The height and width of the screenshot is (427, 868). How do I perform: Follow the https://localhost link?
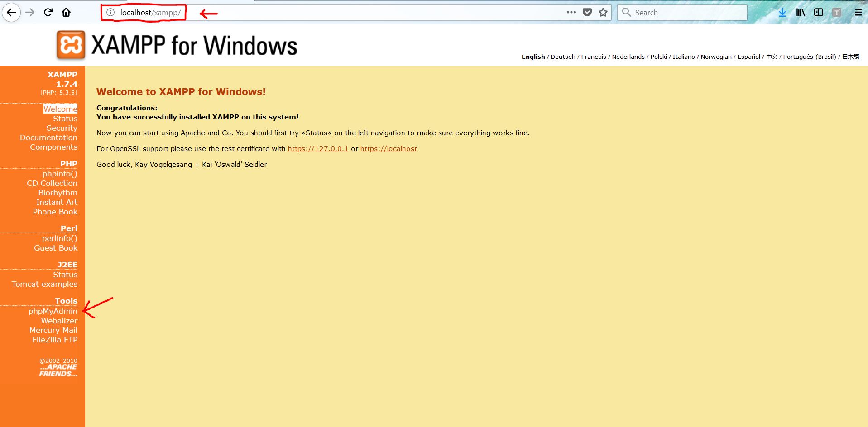coord(388,149)
